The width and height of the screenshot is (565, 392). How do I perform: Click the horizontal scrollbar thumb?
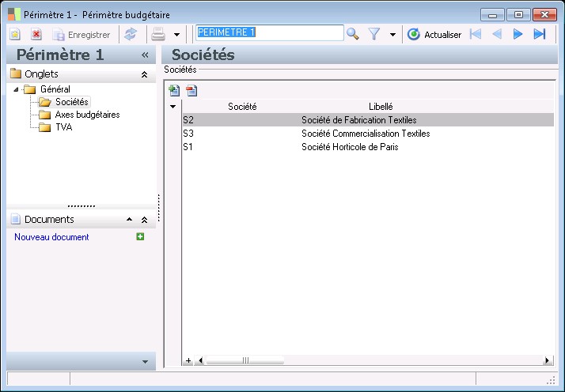click(x=245, y=360)
